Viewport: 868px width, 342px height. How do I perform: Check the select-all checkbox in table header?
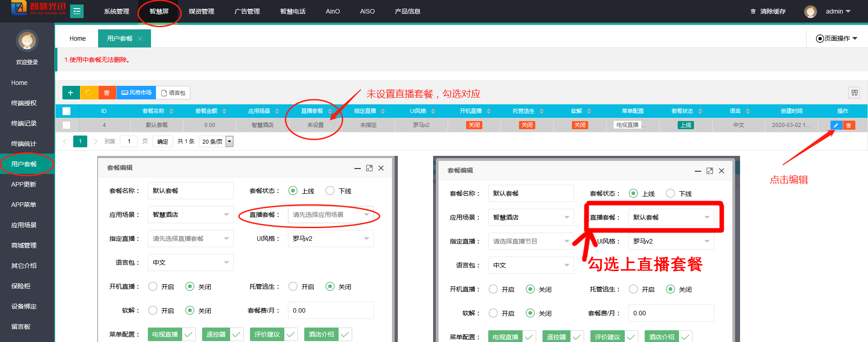pos(66,111)
